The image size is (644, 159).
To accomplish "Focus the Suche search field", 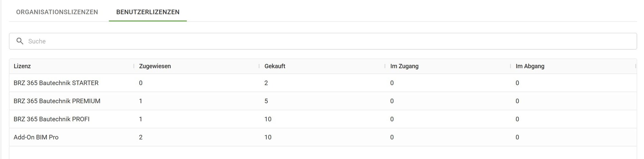I will 323,41.
